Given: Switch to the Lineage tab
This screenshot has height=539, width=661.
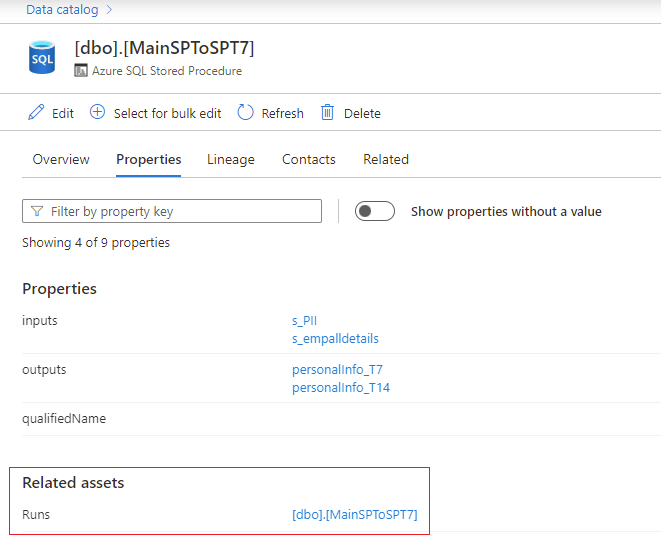Looking at the screenshot, I should [231, 159].
